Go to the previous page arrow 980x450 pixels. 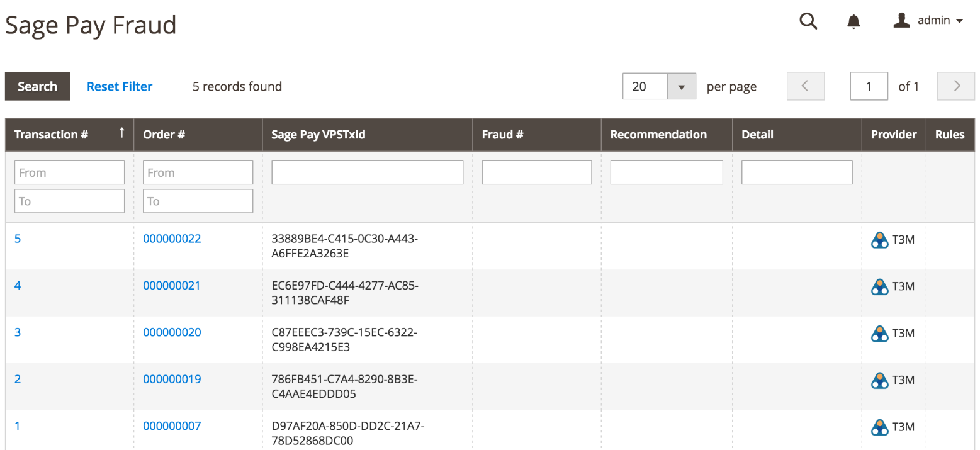coord(805,86)
